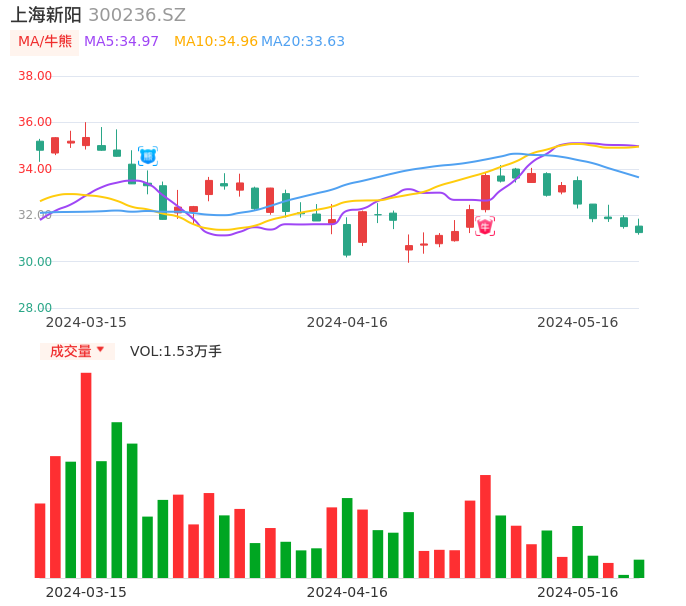Toggle the MA5 moving average legend
686x606 pixels.
tap(121, 42)
